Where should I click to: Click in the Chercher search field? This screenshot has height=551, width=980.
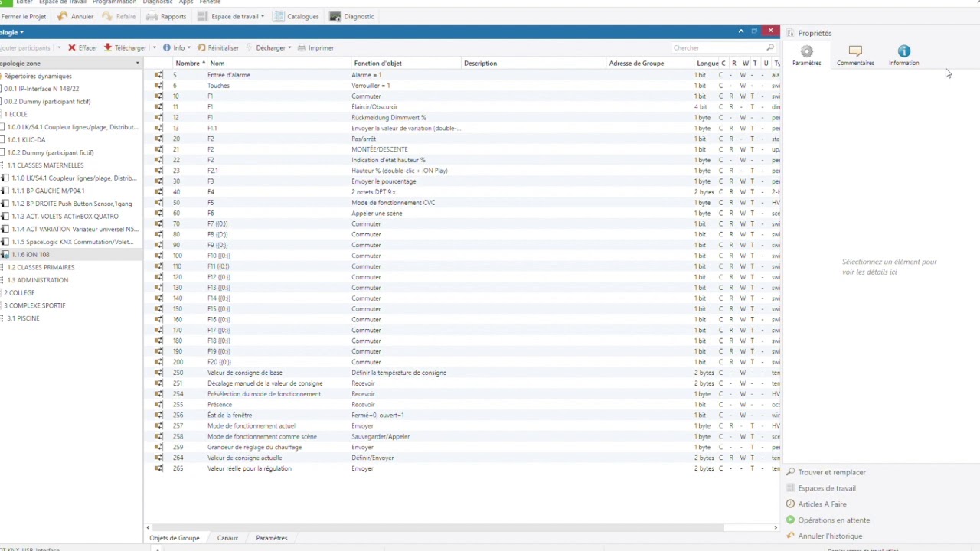pos(717,47)
